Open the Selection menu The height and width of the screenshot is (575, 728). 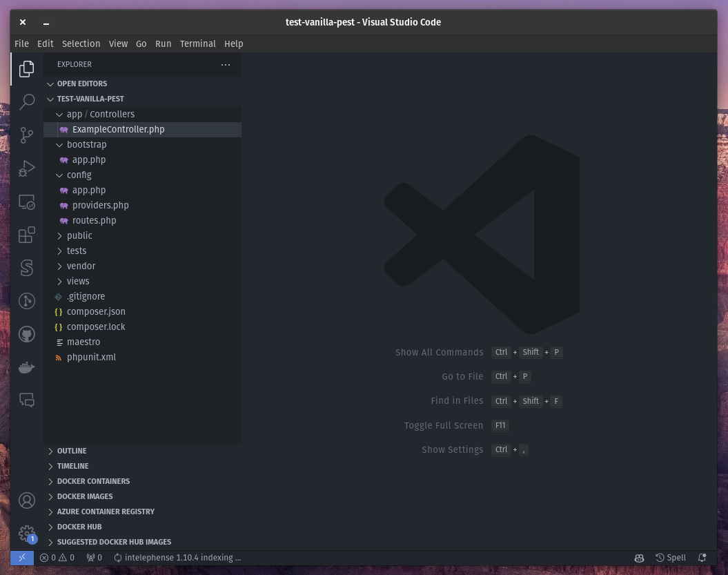coord(81,43)
